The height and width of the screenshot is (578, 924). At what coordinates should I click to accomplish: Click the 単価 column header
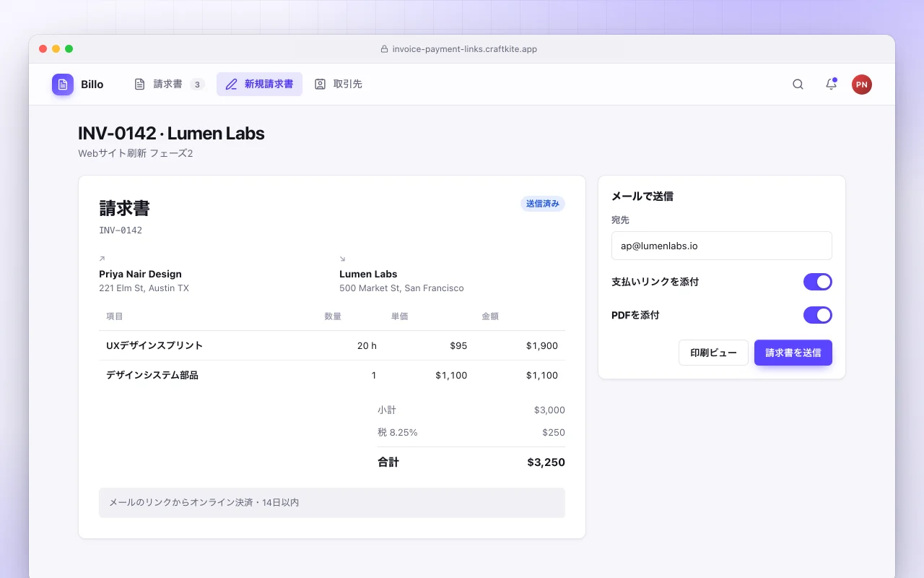(400, 316)
